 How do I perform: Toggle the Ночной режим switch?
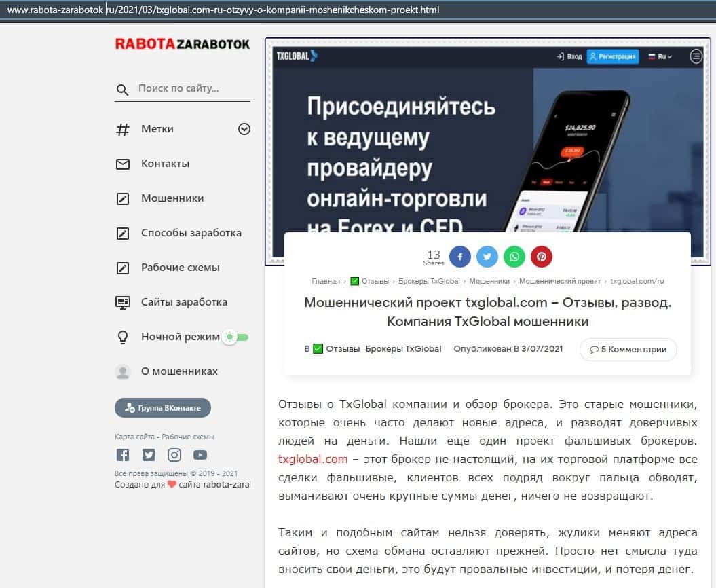point(235,337)
